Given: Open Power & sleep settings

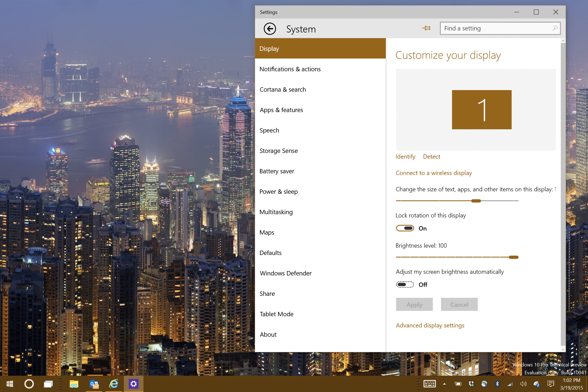Looking at the screenshot, I should (320, 191).
